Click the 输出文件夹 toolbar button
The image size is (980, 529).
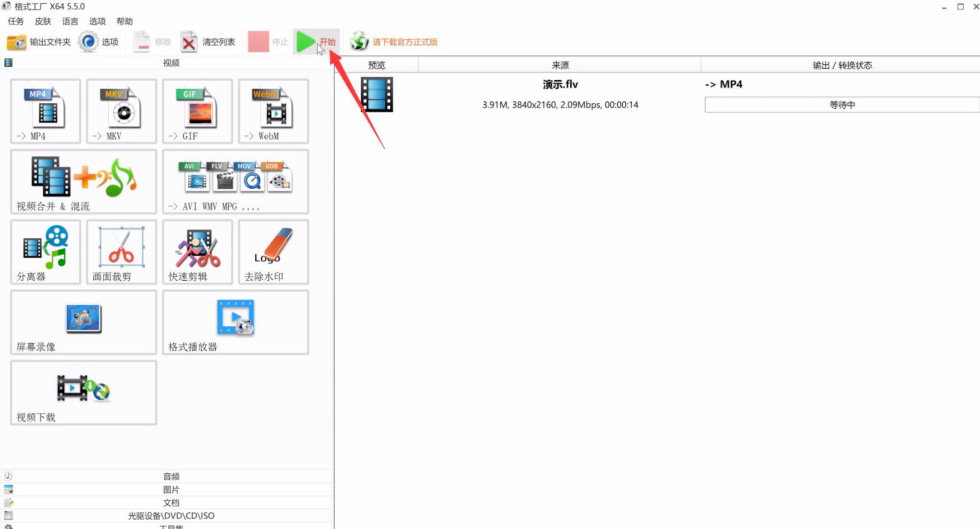[38, 42]
